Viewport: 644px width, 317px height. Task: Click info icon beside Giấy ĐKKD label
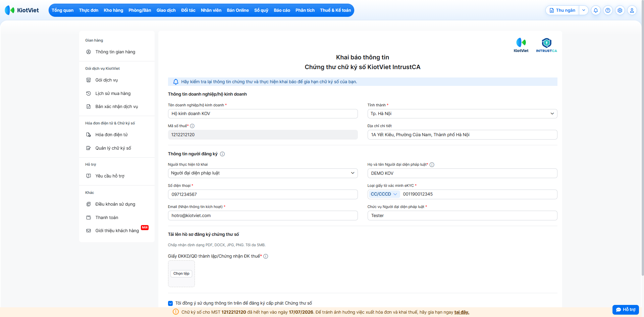266,256
